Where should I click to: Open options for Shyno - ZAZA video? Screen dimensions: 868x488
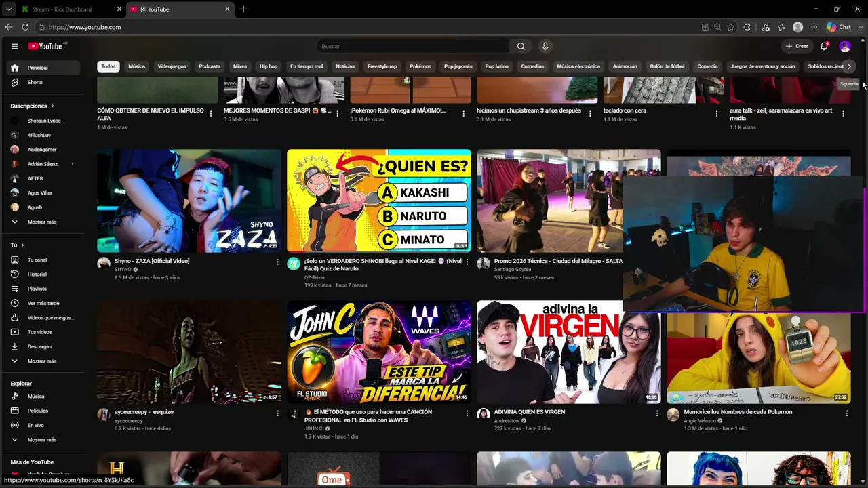277,262
